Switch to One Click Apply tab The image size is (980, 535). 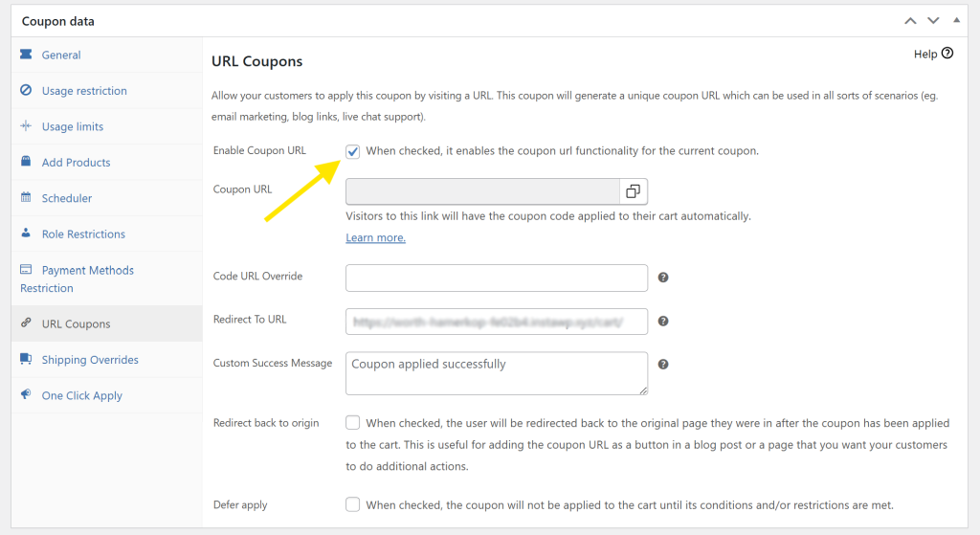tap(107, 395)
